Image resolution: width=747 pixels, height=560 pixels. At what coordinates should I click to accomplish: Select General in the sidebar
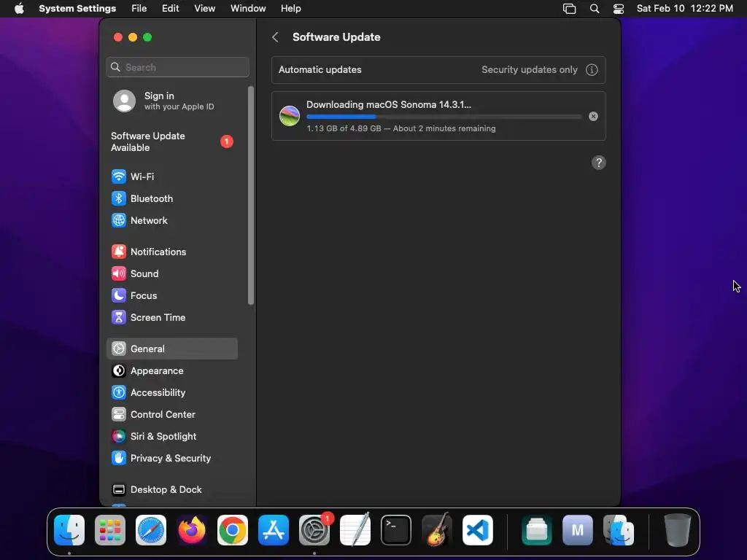coord(172,349)
